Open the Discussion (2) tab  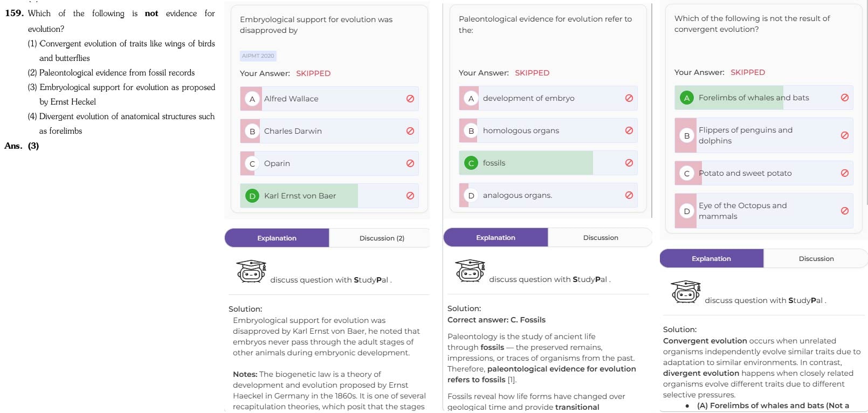pyautogui.click(x=382, y=238)
